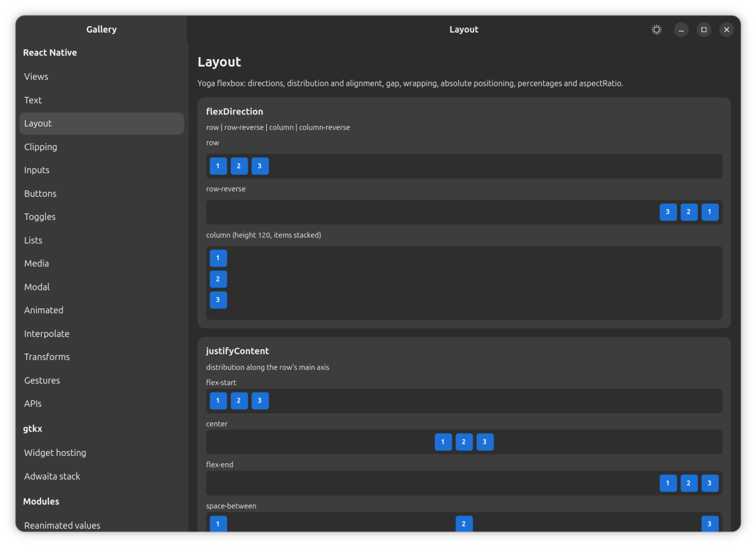Maximize the Gallery window
Image resolution: width=756 pixels, height=547 pixels.
[x=704, y=30]
